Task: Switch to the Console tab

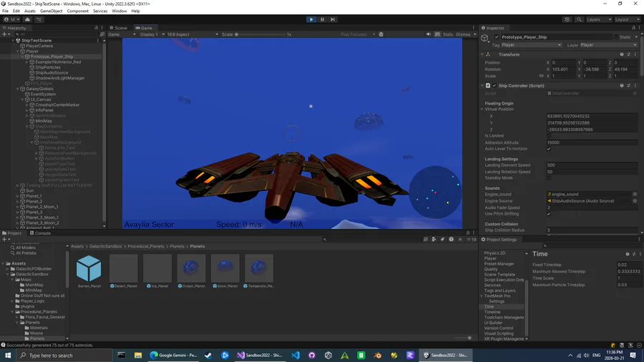Action: pyautogui.click(x=40, y=233)
